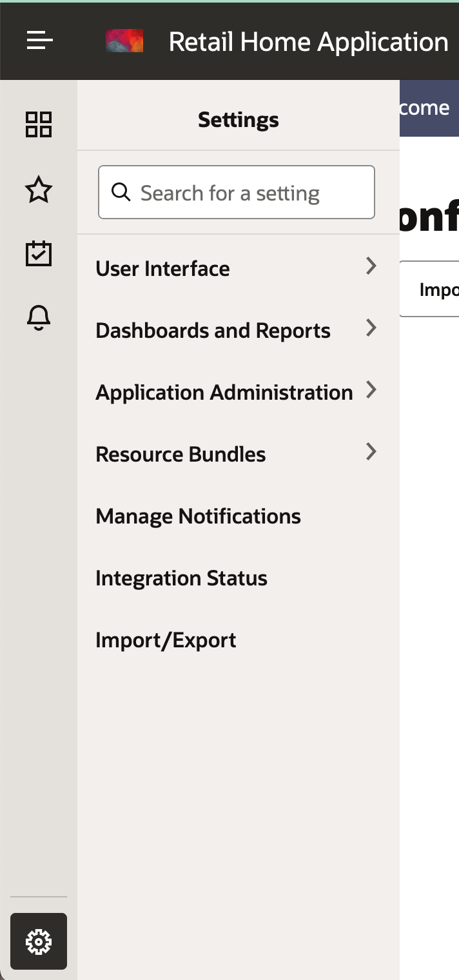Screen dimensions: 459x980
Task: Open the Favorites star icon
Action: coord(39,190)
